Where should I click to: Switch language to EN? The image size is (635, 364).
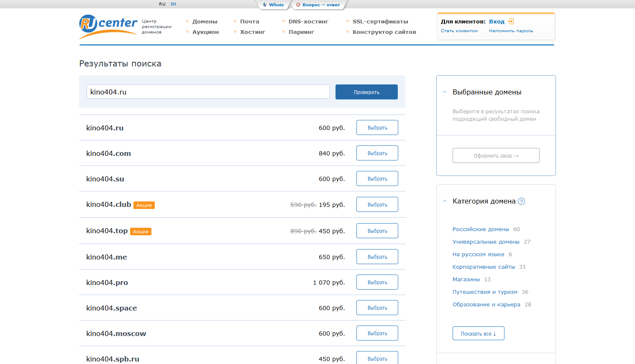[x=173, y=4]
